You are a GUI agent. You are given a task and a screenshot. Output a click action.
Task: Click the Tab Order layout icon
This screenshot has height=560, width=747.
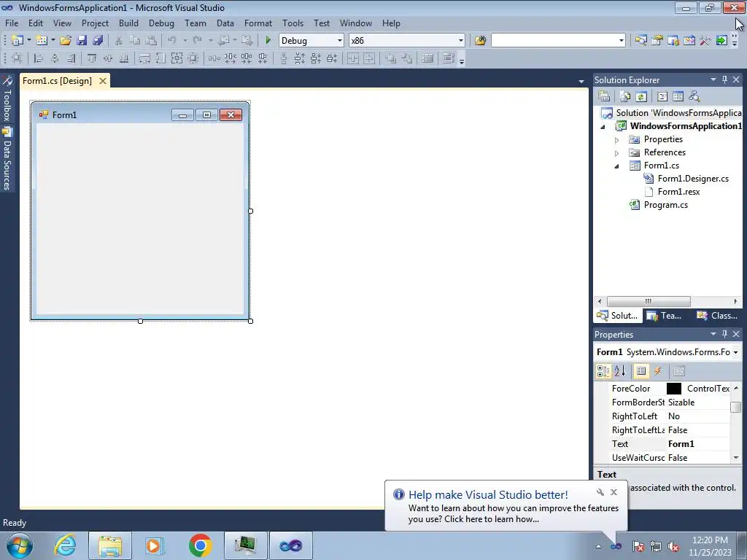point(449,58)
